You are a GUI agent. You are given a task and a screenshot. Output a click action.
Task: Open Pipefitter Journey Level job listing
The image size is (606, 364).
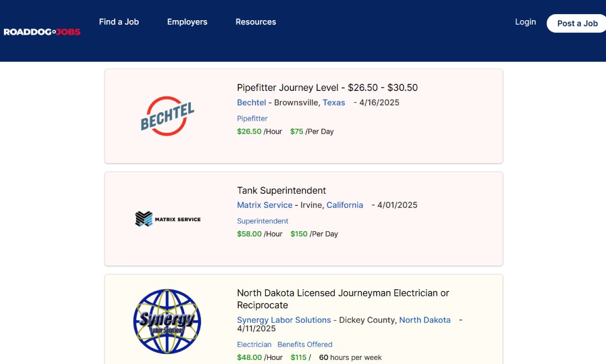327,87
